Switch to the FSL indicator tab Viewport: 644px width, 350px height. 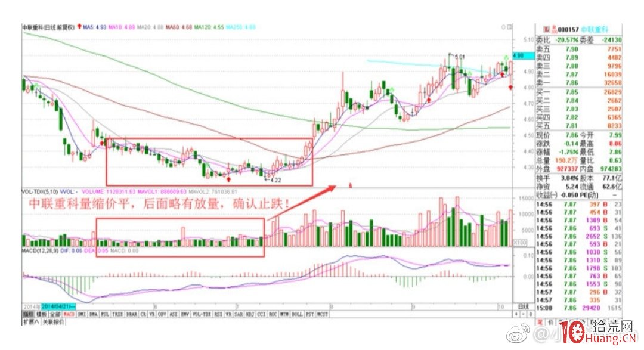click(105, 314)
